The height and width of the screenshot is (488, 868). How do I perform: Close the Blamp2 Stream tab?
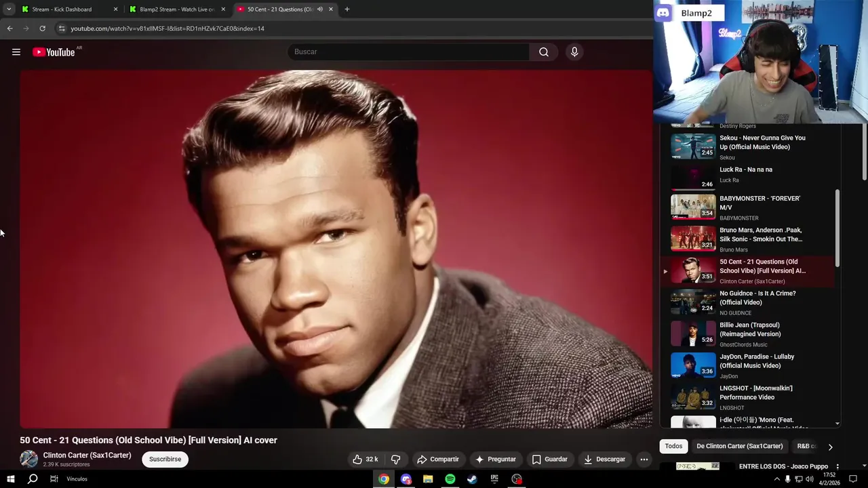coord(223,9)
